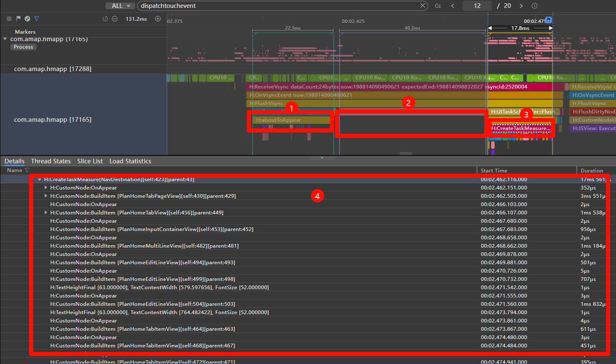The width and height of the screenshot is (616, 364).
Task: Select the H:OnVsyncEvent now:198814090490621 slice
Action: pos(405,95)
